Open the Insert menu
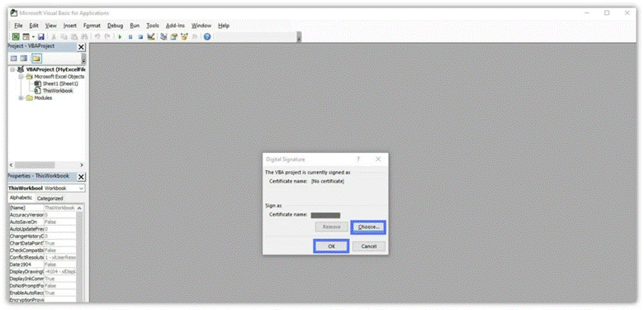 click(70, 26)
